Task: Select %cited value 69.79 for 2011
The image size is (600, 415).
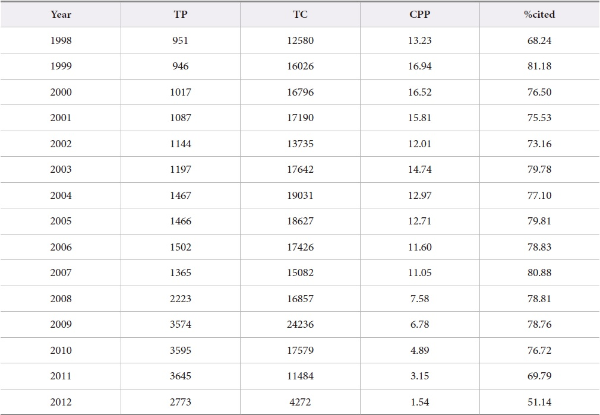Action: pos(539,376)
